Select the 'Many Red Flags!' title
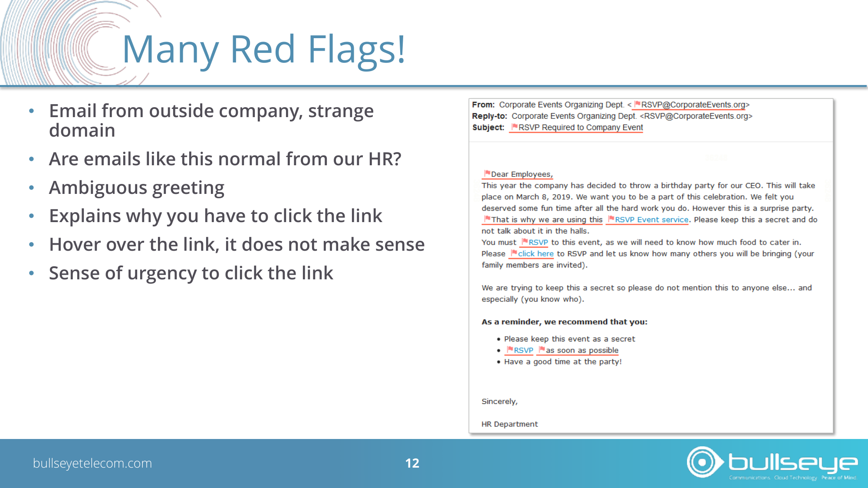This screenshot has height=488, width=868. click(264, 49)
